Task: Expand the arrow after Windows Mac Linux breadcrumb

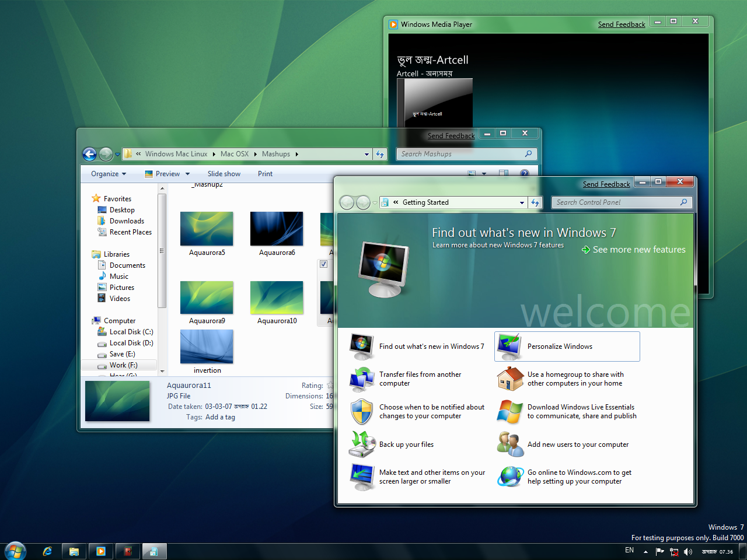Action: tap(214, 154)
